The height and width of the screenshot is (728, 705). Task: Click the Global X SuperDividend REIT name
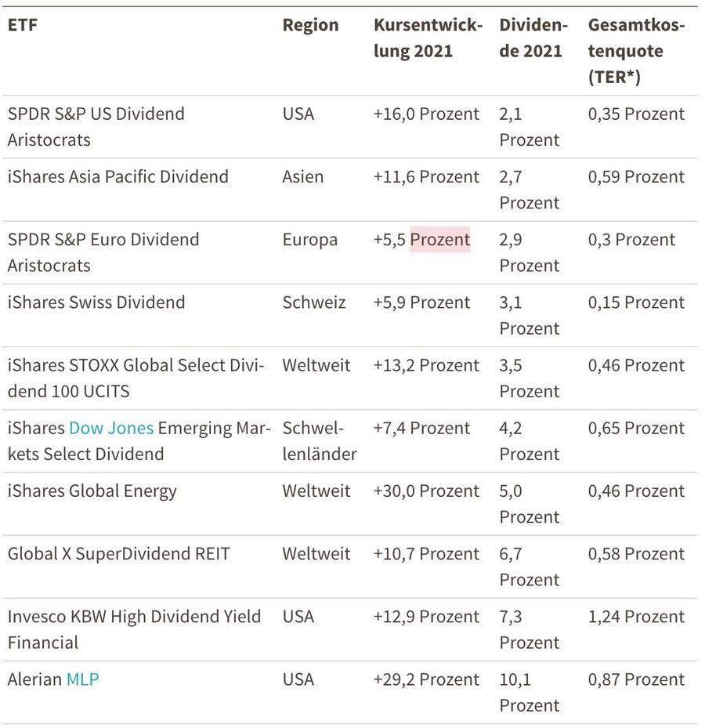[x=119, y=554]
